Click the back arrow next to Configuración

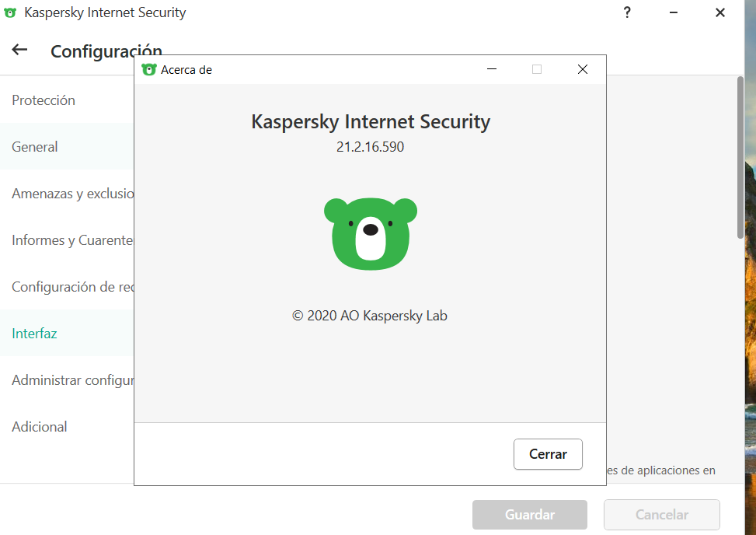(19, 50)
